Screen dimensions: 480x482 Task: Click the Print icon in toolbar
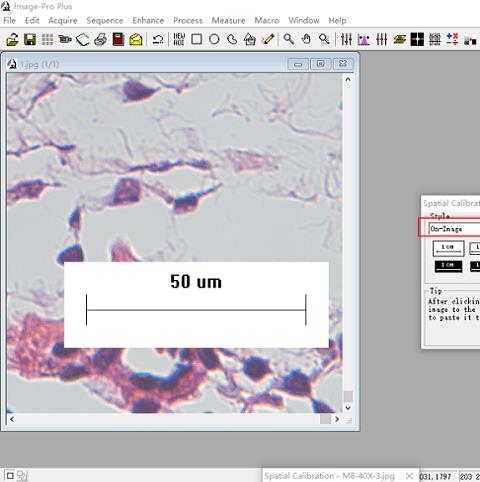click(100, 40)
